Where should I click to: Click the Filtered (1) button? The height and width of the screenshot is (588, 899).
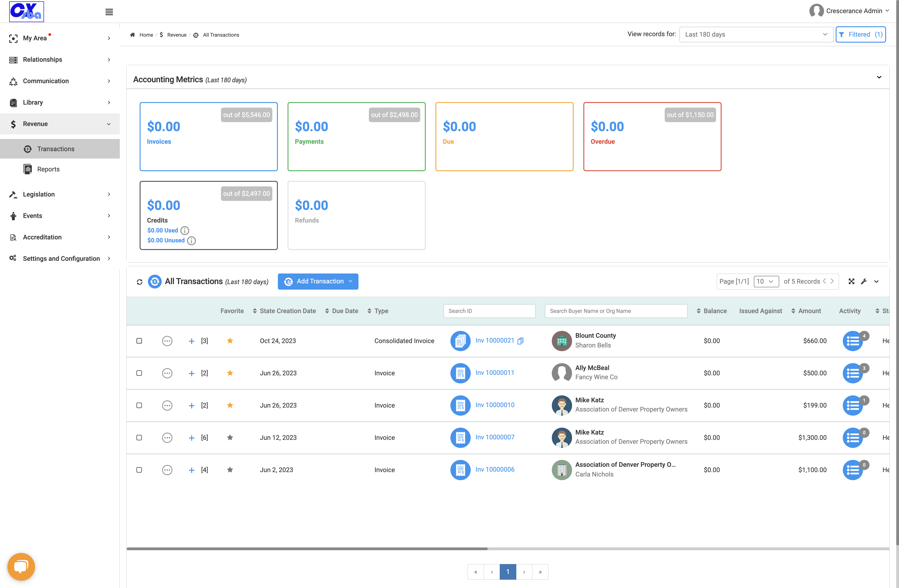pos(861,34)
